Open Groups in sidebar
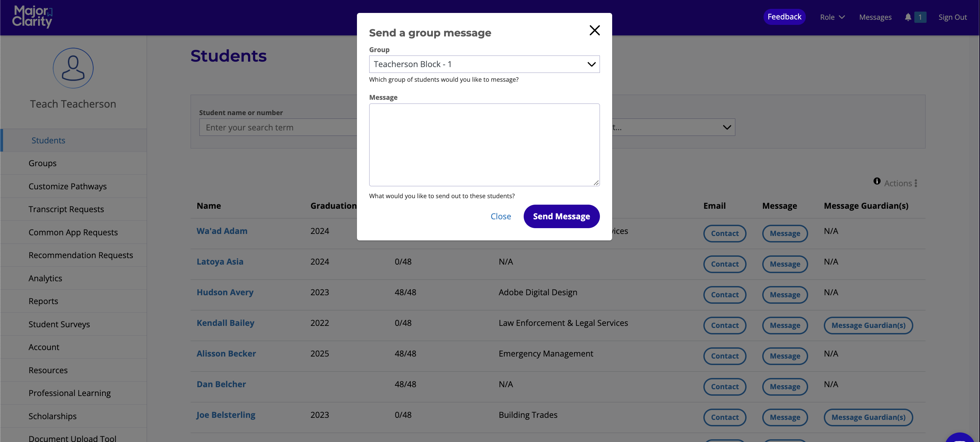The width and height of the screenshot is (980, 442). point(42,163)
